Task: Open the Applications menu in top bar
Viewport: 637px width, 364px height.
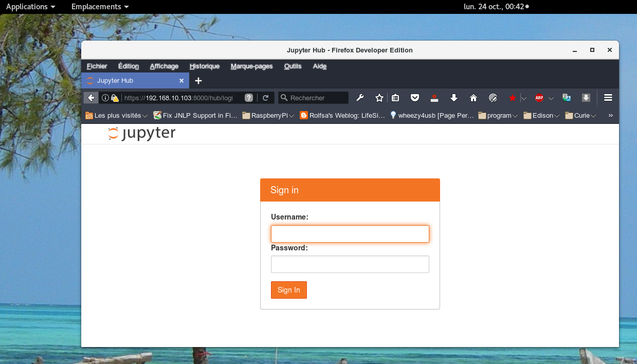Action: (x=26, y=7)
